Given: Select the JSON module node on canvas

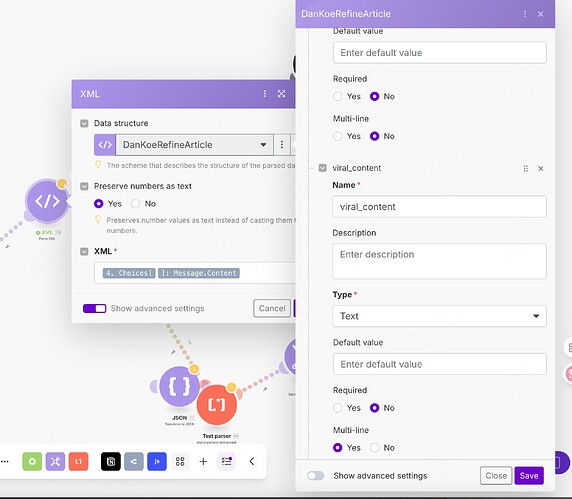Looking at the screenshot, I should [x=179, y=387].
